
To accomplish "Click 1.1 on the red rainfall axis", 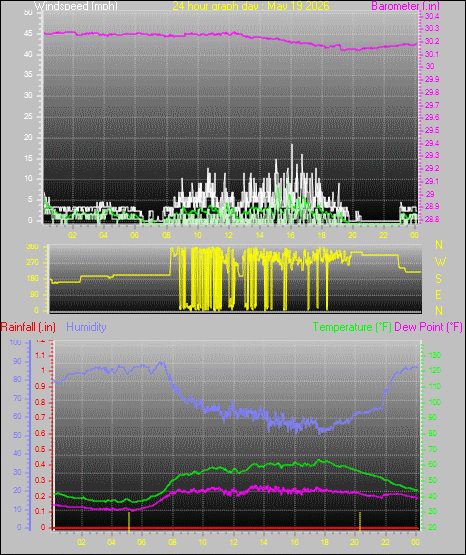I will pos(40,355).
